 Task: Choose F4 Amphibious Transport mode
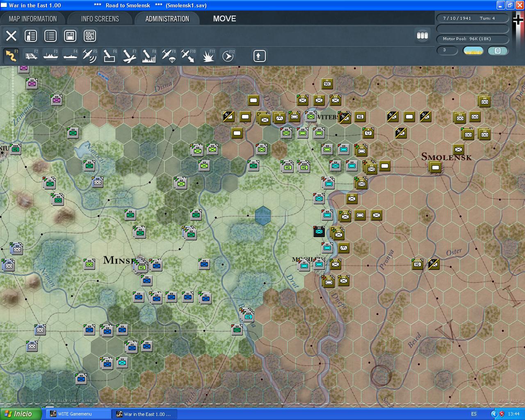click(x=70, y=55)
